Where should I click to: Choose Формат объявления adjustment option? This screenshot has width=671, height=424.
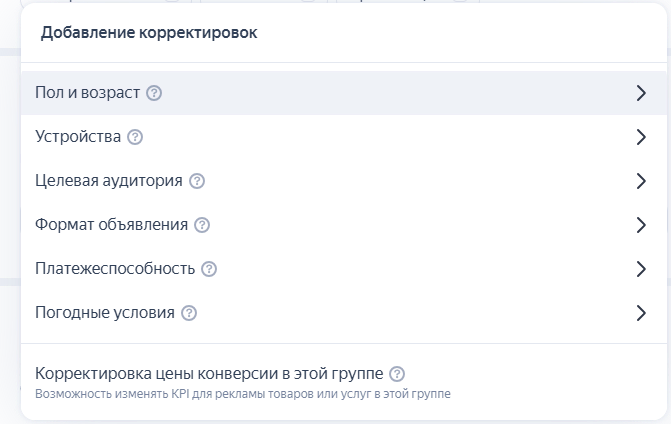[x=344, y=225]
